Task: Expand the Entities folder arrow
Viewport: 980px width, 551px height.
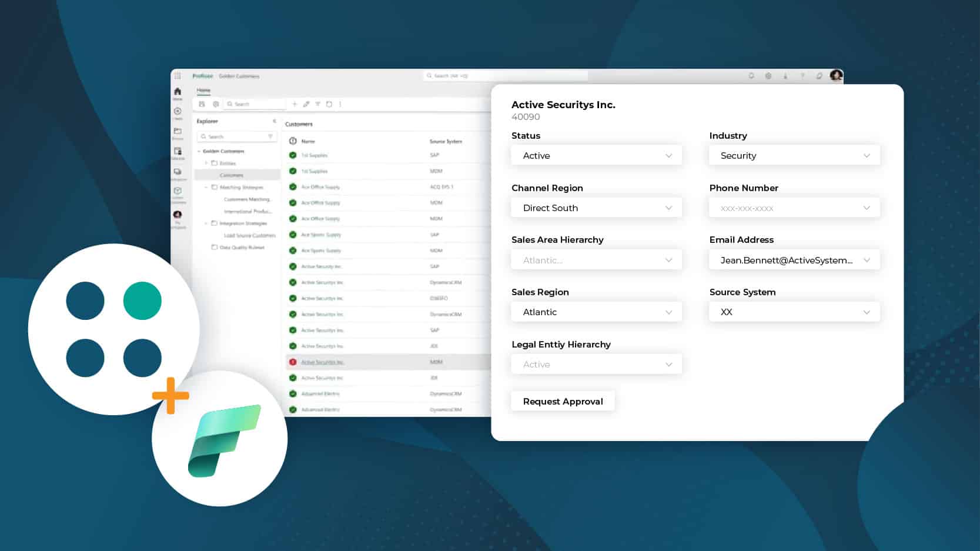Action: (206, 163)
